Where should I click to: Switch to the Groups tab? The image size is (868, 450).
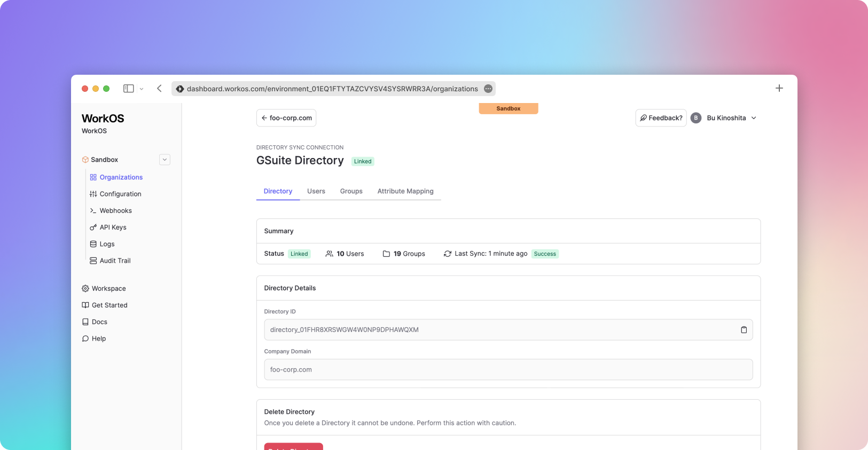coord(351,191)
